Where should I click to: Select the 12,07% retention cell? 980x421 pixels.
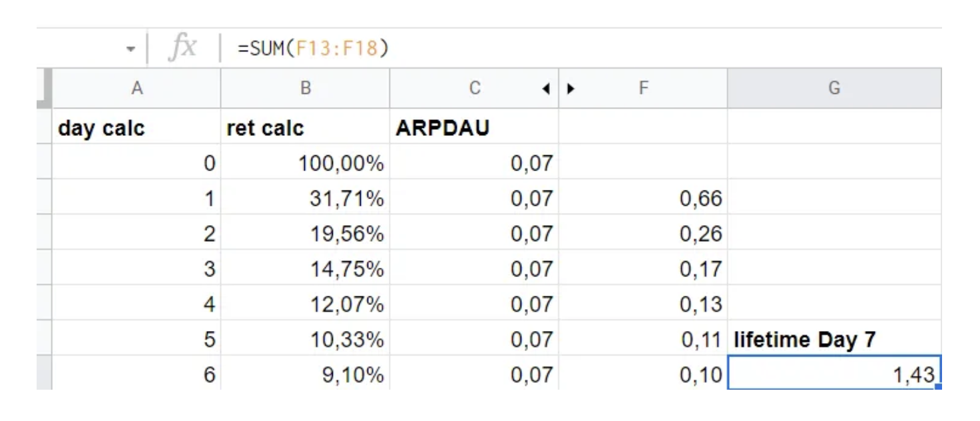[x=305, y=304]
